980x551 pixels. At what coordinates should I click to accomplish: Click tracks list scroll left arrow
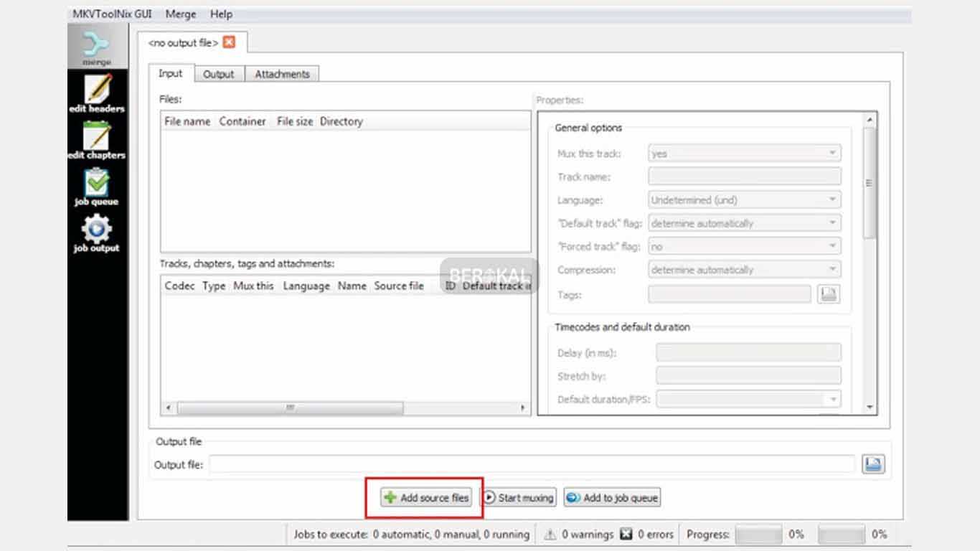click(x=169, y=408)
